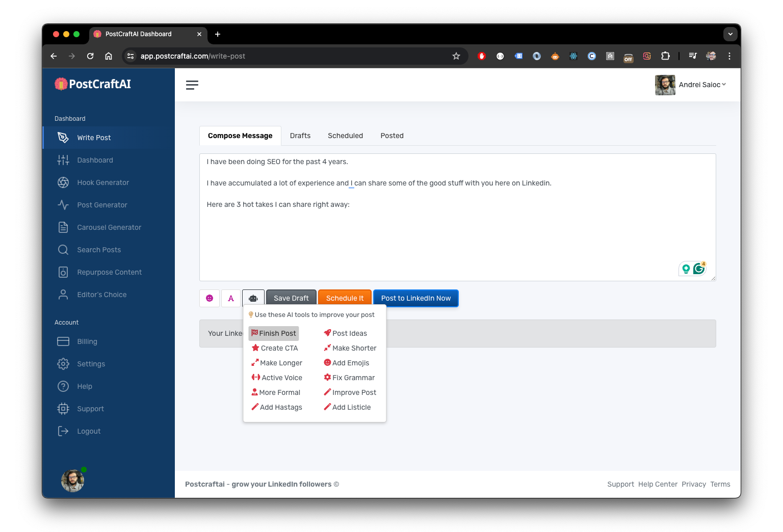Open the Chrome three-dot menu

coord(729,56)
